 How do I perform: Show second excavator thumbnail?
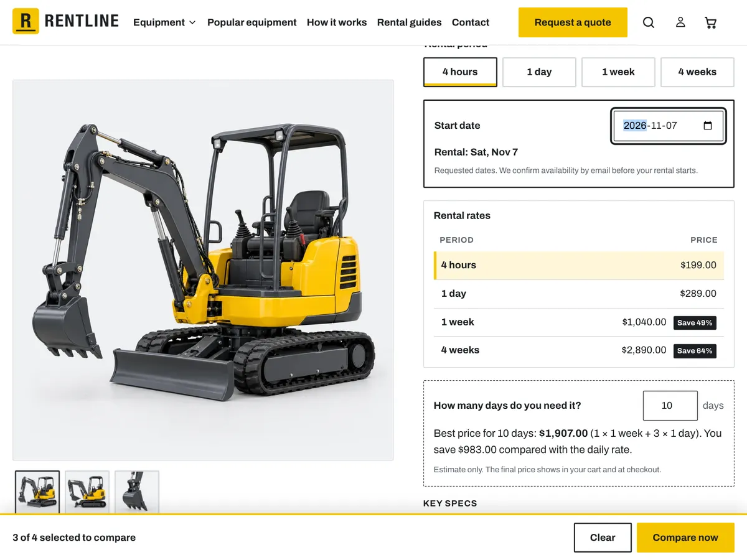pyautogui.click(x=87, y=492)
